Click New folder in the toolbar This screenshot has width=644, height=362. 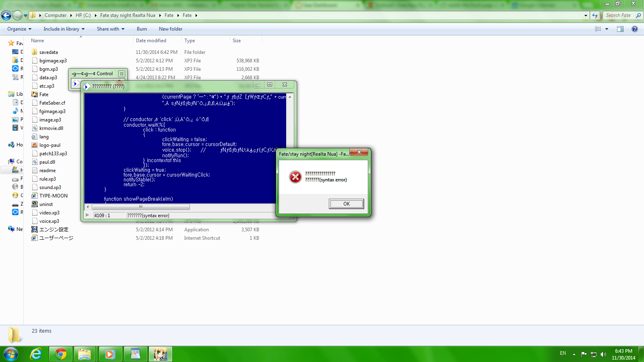click(x=171, y=29)
